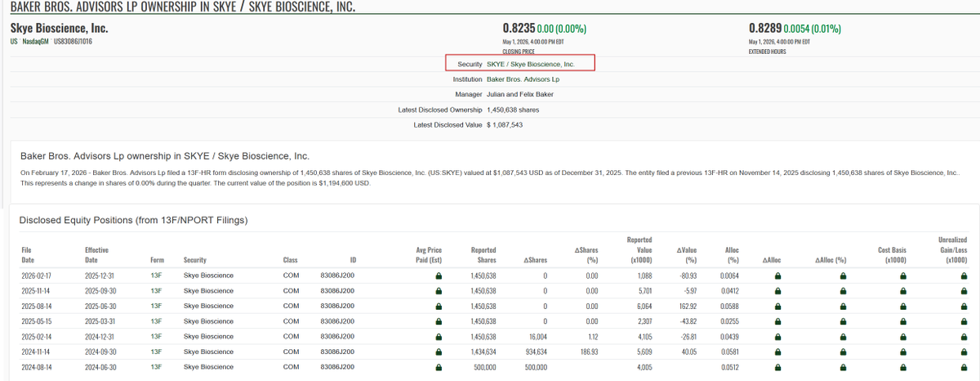Click reported value 6,064 cell

coord(644,307)
